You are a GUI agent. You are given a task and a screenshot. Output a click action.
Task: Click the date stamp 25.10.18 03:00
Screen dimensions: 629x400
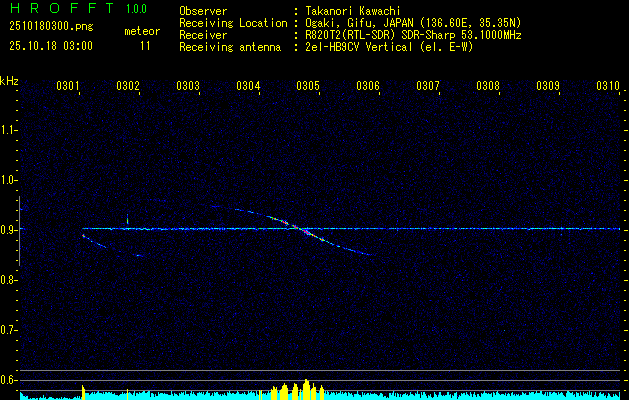[51, 46]
